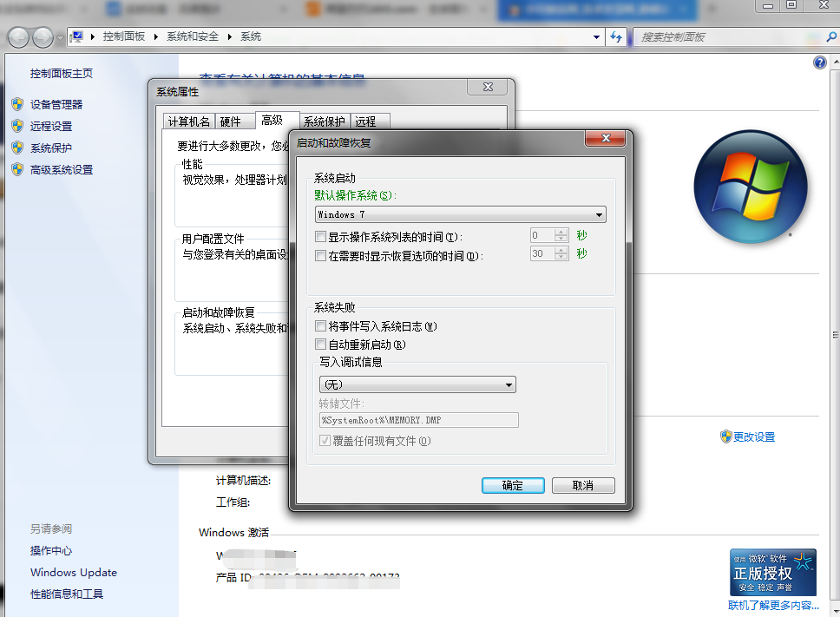
Task: Toggle 覆盖任何现有文件 checkbox
Action: pos(325,440)
